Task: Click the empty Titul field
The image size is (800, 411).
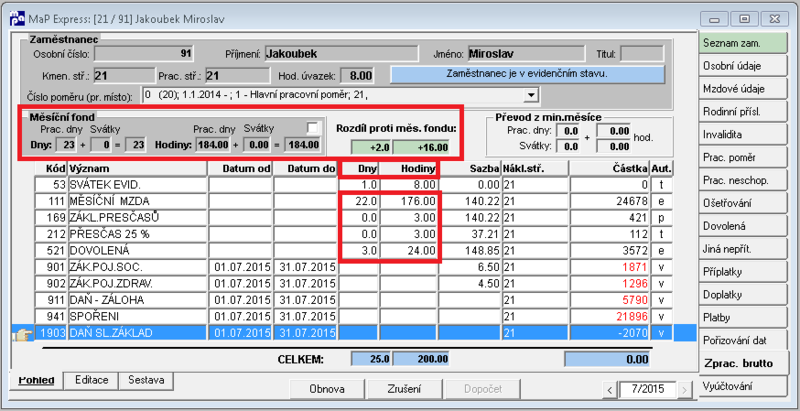Action: [642, 54]
